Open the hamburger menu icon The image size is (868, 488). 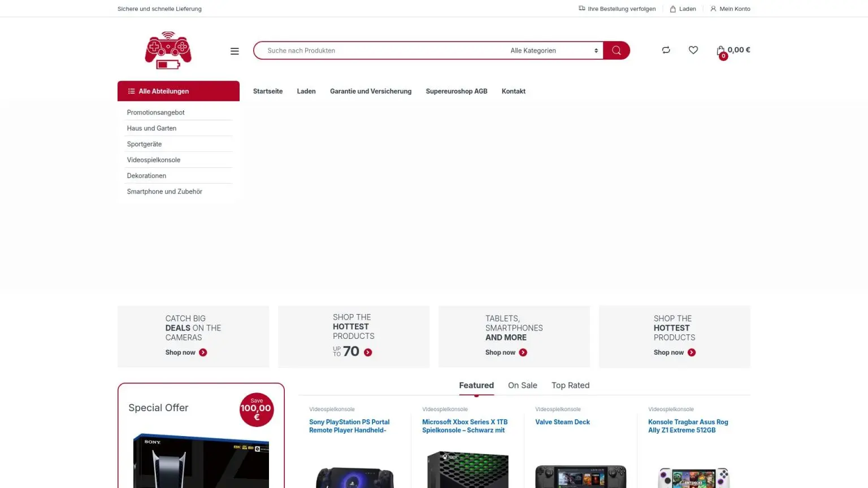[235, 51]
